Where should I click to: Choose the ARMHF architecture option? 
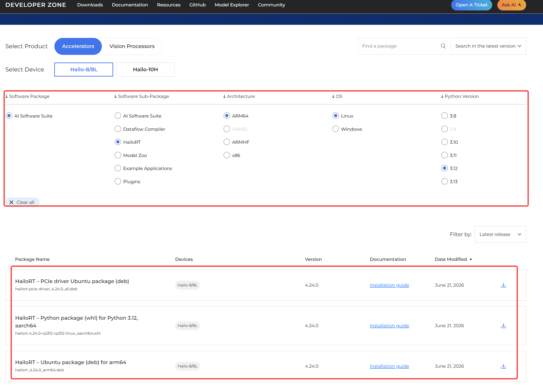pos(236,142)
